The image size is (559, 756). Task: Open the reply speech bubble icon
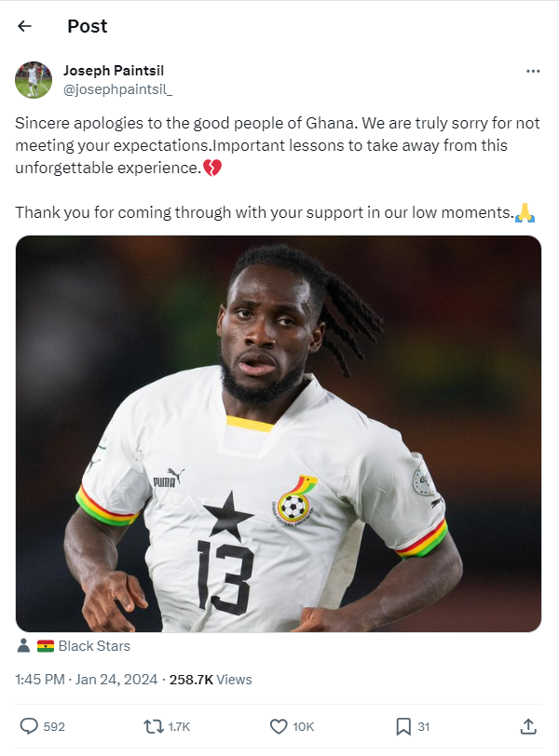coord(29,726)
